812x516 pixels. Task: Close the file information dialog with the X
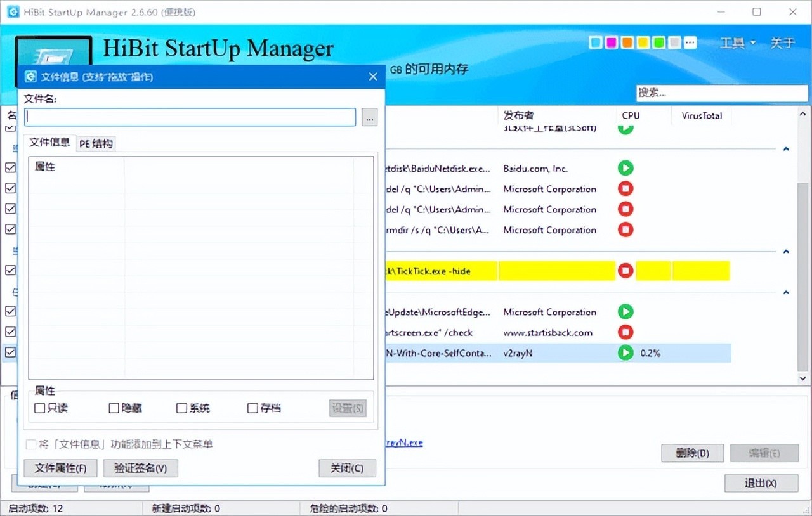373,77
